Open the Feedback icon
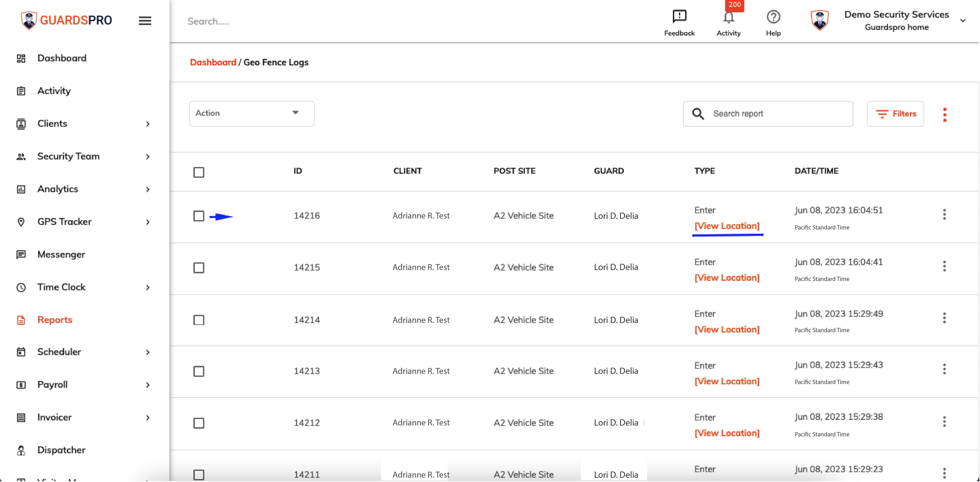This screenshot has width=980, height=482. click(679, 17)
